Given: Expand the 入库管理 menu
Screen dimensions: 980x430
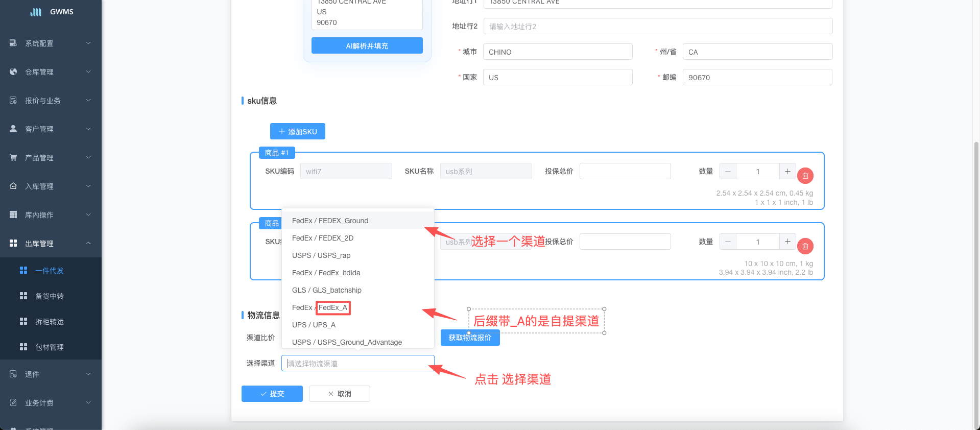Looking at the screenshot, I should pos(88,186).
